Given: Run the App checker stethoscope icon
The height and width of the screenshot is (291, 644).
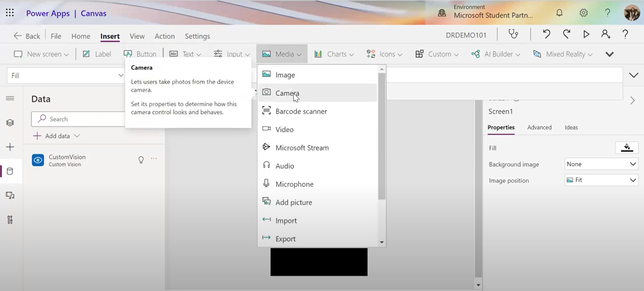Looking at the screenshot, I should tap(513, 34).
